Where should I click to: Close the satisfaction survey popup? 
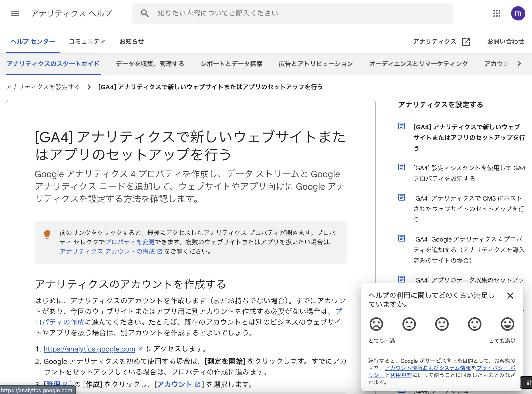pyautogui.click(x=510, y=296)
